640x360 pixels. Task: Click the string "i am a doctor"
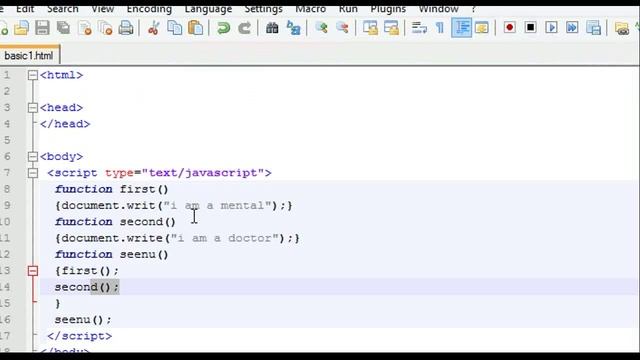pos(224,238)
